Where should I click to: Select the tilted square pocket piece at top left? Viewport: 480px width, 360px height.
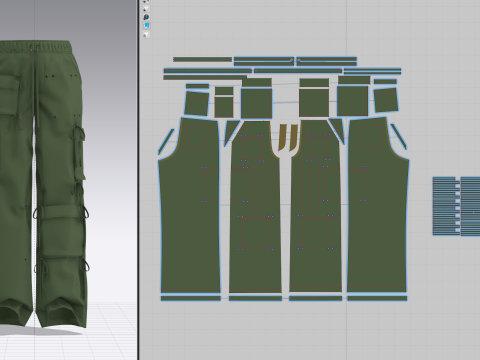(x=196, y=103)
